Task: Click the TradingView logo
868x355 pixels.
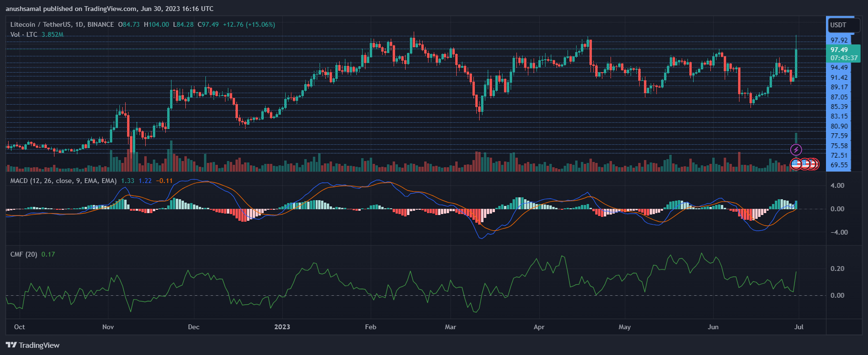Action: coord(32,345)
